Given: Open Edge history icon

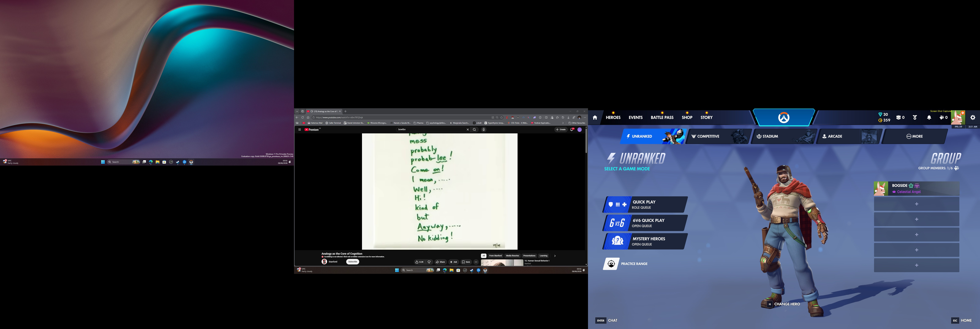Looking at the screenshot, I should coord(563,117).
